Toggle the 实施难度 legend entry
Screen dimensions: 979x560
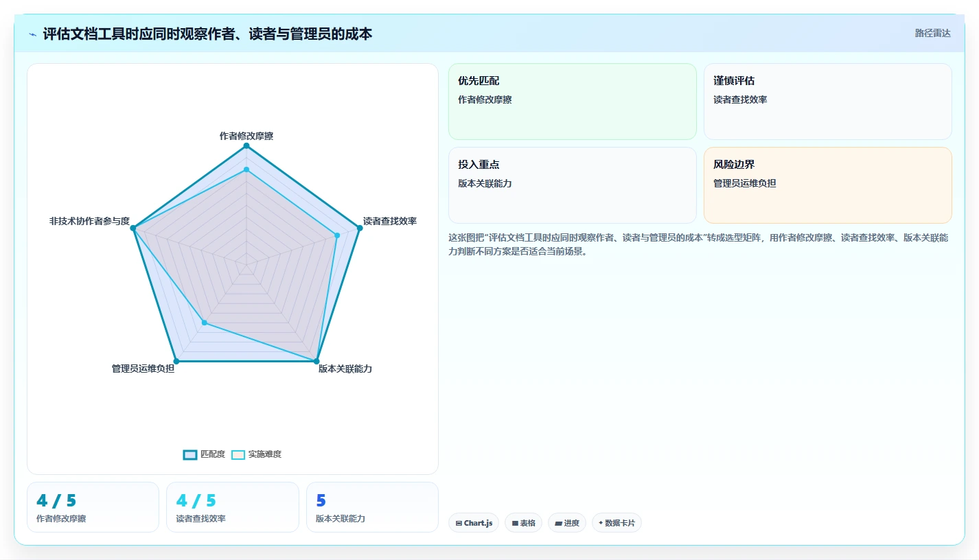click(256, 454)
